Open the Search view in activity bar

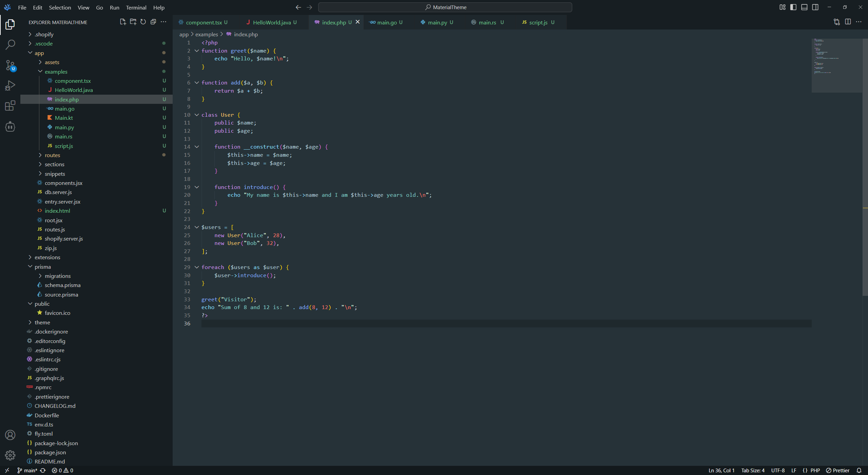pos(10,44)
